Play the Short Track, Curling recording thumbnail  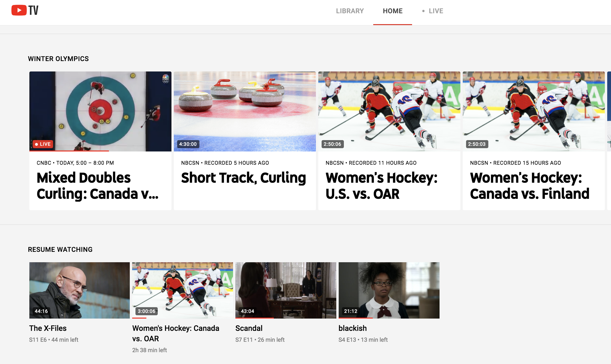pos(245,111)
